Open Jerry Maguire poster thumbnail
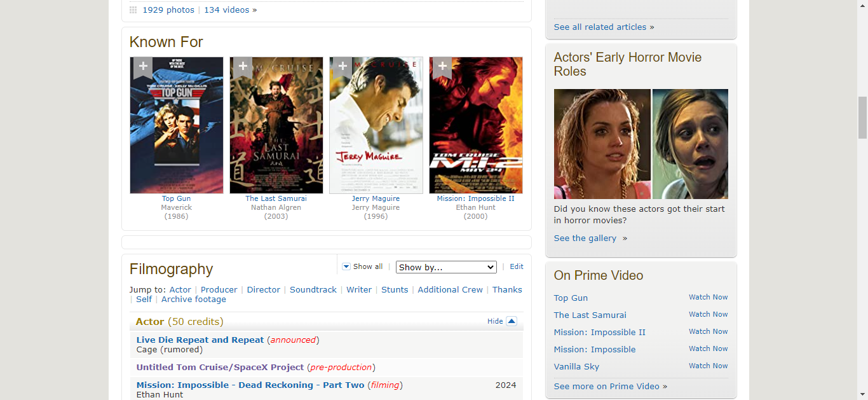Viewport: 868px width, 400px height. point(376,125)
